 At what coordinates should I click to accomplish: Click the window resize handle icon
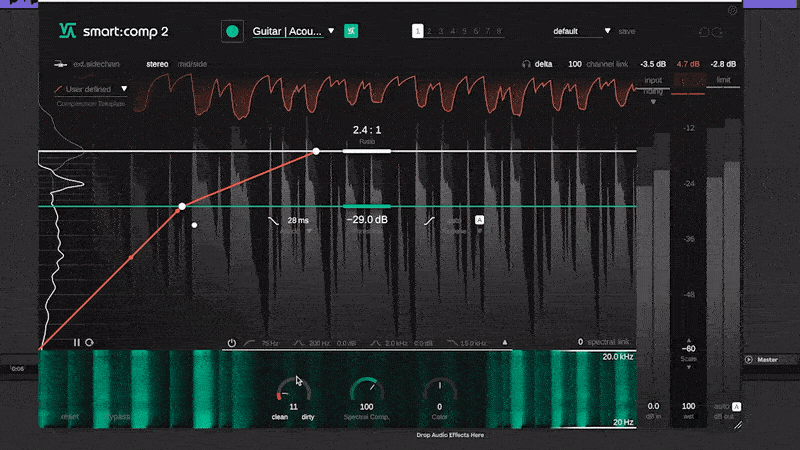(738, 424)
